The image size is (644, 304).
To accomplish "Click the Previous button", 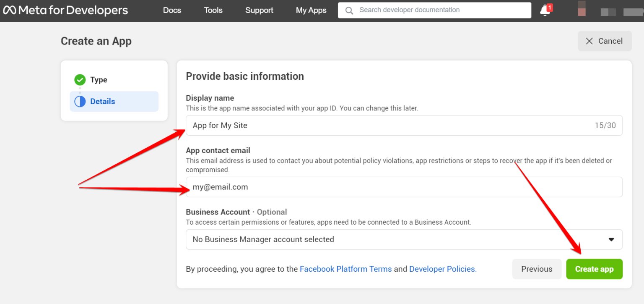I will click(x=537, y=269).
